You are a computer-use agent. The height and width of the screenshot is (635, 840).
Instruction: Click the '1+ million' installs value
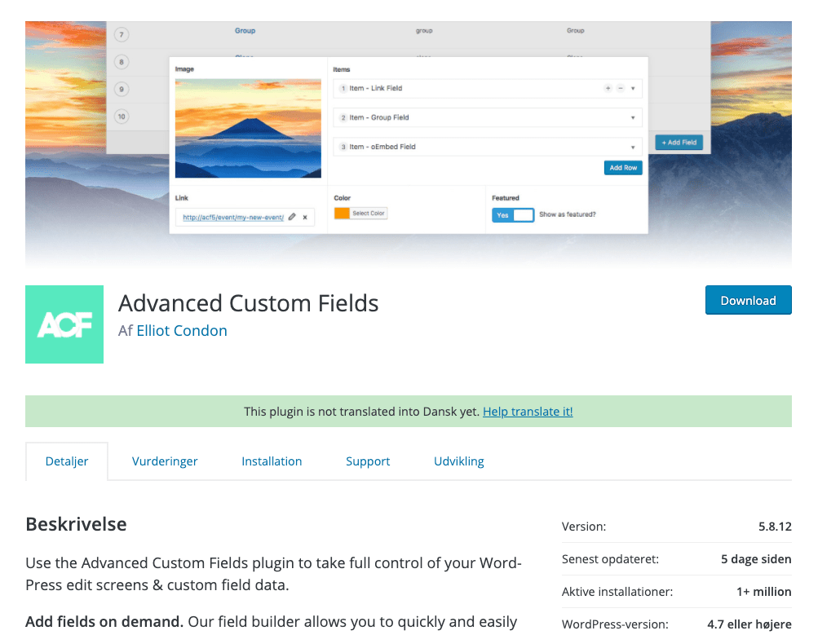point(763,592)
